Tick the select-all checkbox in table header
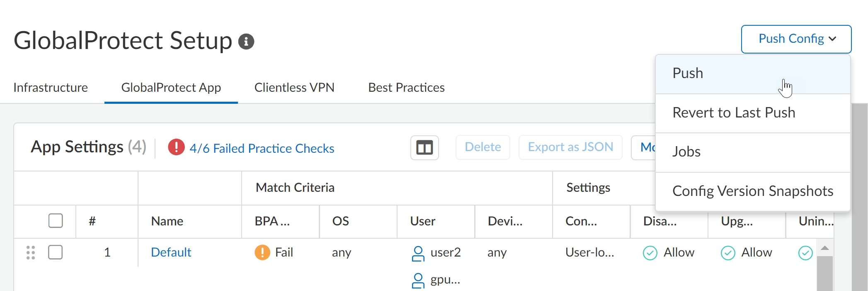The height and width of the screenshot is (291, 868). [56, 221]
